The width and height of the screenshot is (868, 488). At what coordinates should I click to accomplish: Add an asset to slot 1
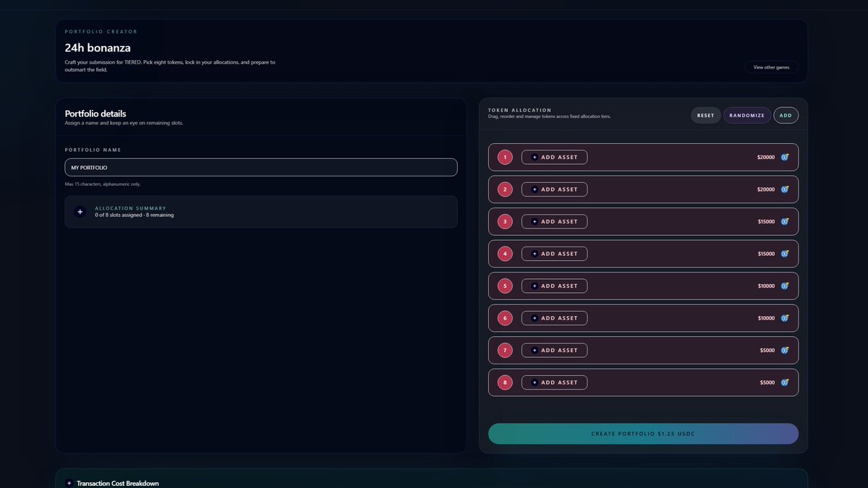point(554,157)
